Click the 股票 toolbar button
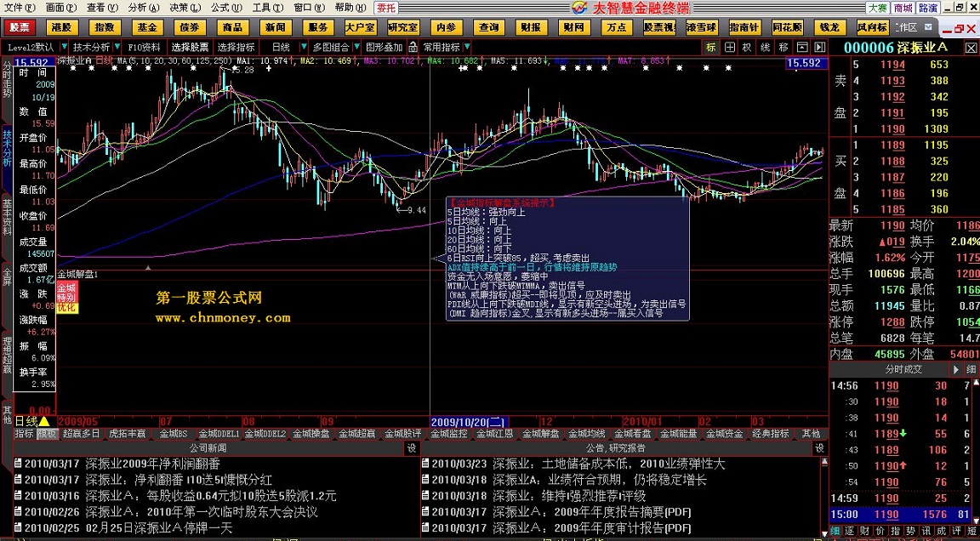The height and width of the screenshot is (541, 980). tap(20, 27)
